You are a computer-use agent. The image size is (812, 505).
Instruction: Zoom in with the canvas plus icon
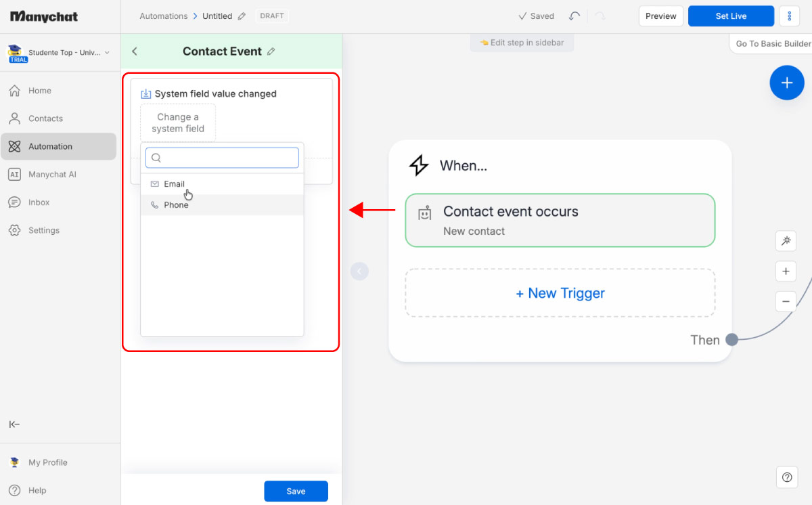786,271
